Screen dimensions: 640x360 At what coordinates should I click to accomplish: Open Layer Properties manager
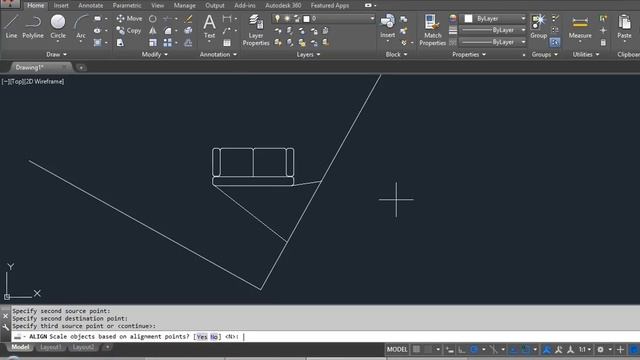pos(256,30)
